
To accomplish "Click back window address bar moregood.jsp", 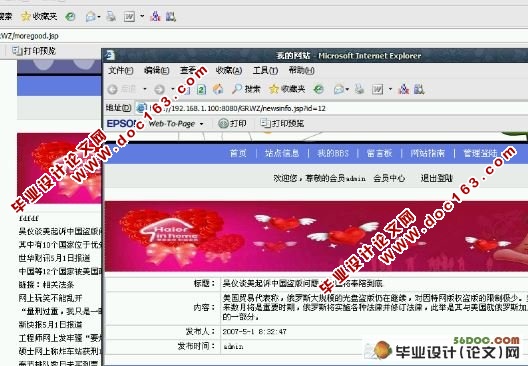I will tap(264, 36).
